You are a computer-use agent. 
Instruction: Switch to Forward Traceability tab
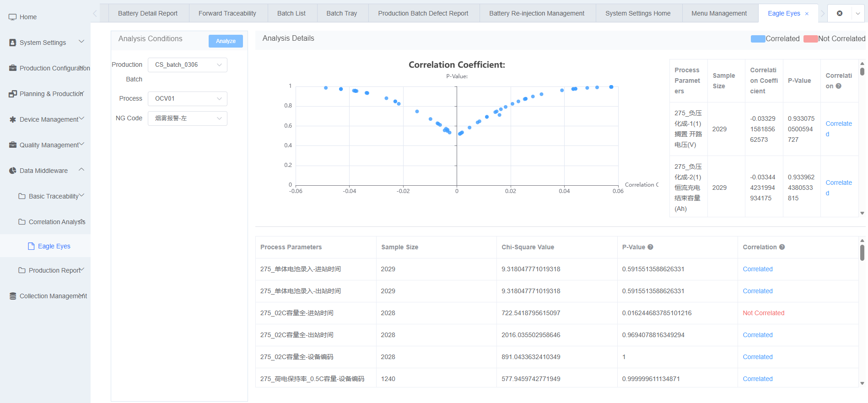[227, 13]
